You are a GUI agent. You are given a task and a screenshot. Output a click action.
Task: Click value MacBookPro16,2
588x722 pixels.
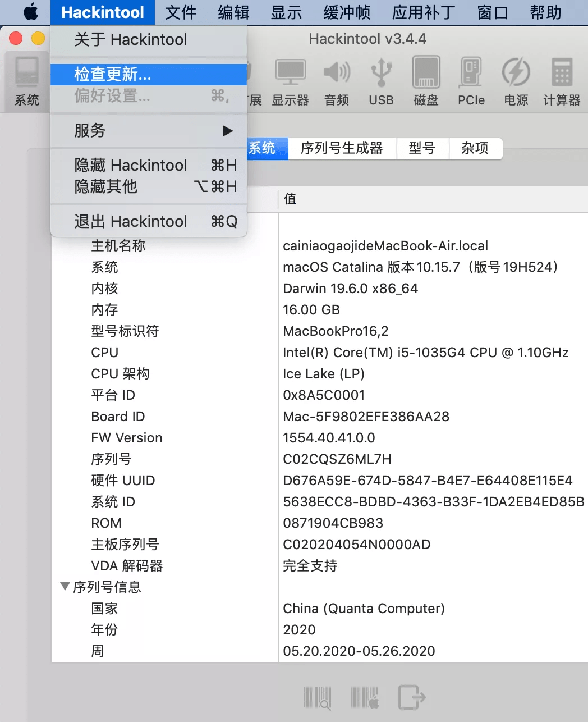click(336, 331)
